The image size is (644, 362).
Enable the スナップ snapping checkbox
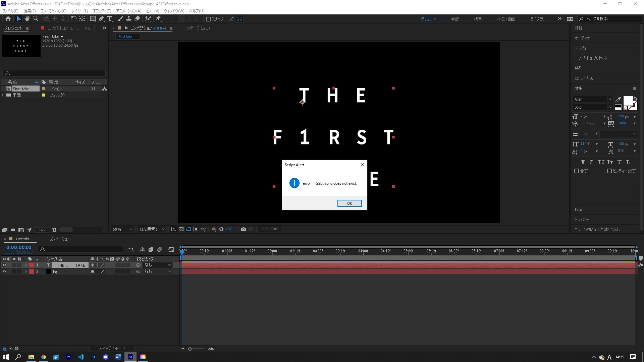point(208,19)
